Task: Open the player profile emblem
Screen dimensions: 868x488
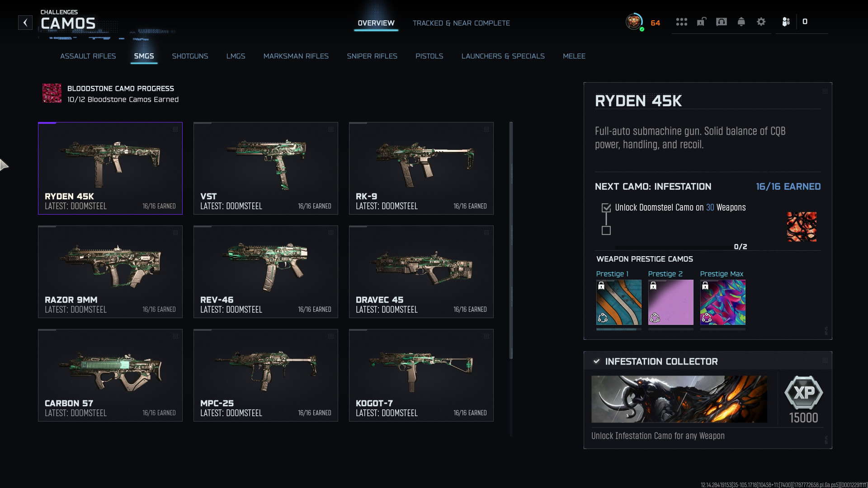Action: click(634, 22)
